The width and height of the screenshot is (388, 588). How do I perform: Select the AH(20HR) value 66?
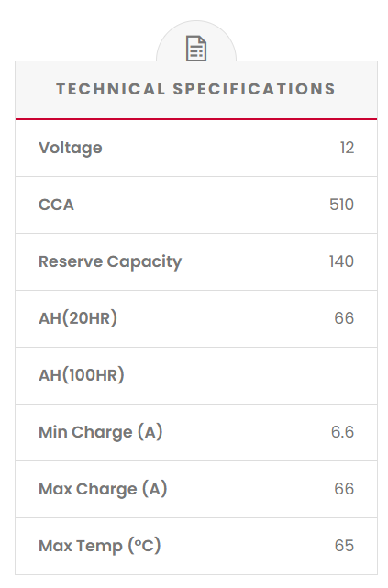344,318
